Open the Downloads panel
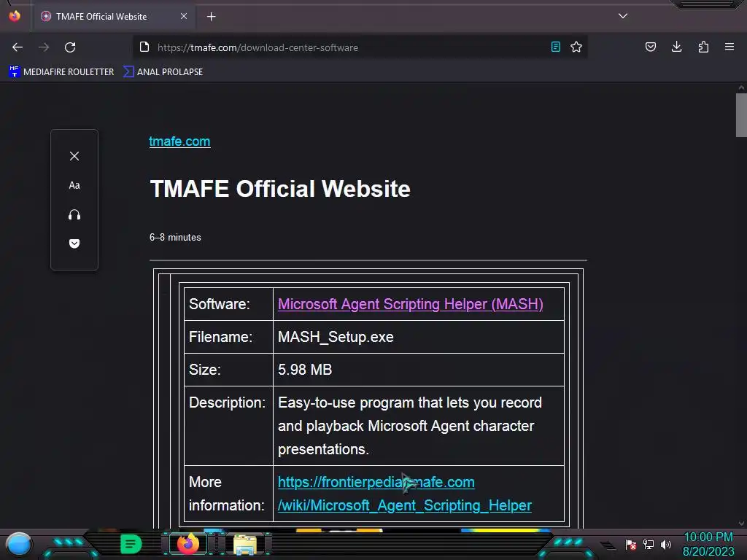The image size is (747, 560). click(x=676, y=47)
